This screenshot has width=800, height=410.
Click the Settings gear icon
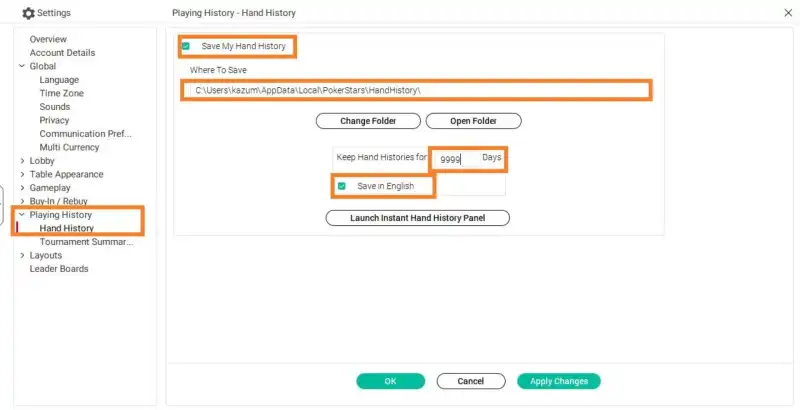(x=28, y=13)
